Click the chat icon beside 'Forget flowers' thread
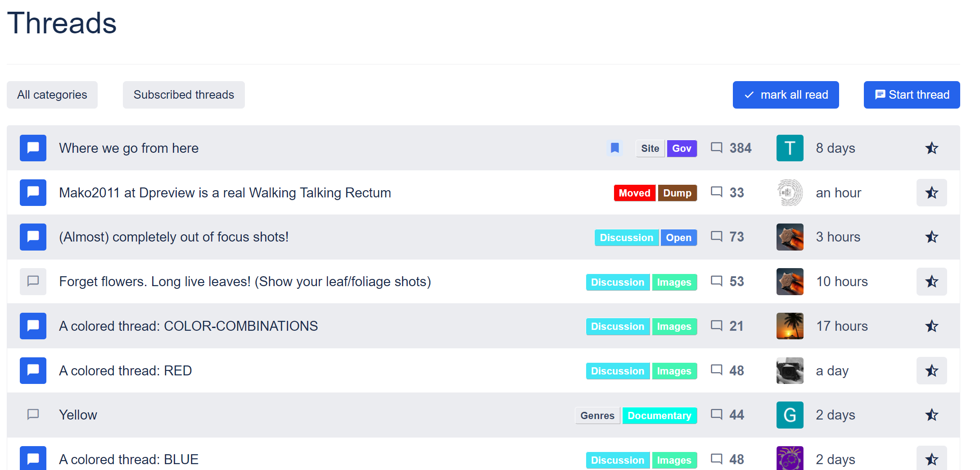980x470 pixels. (33, 282)
